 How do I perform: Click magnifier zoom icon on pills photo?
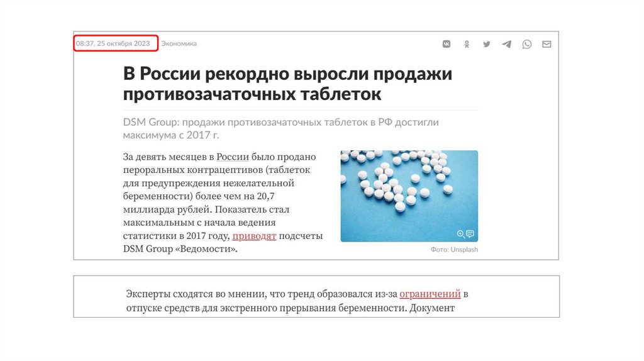click(461, 234)
